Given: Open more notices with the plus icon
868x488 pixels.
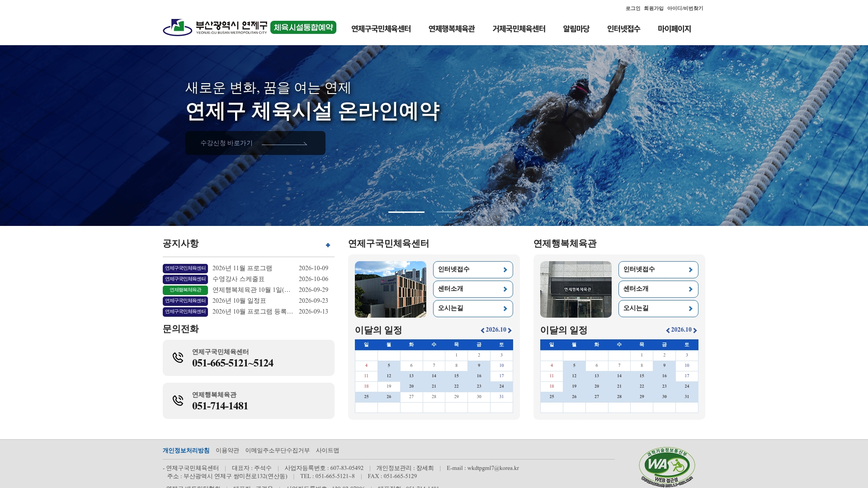Looking at the screenshot, I should click(328, 245).
